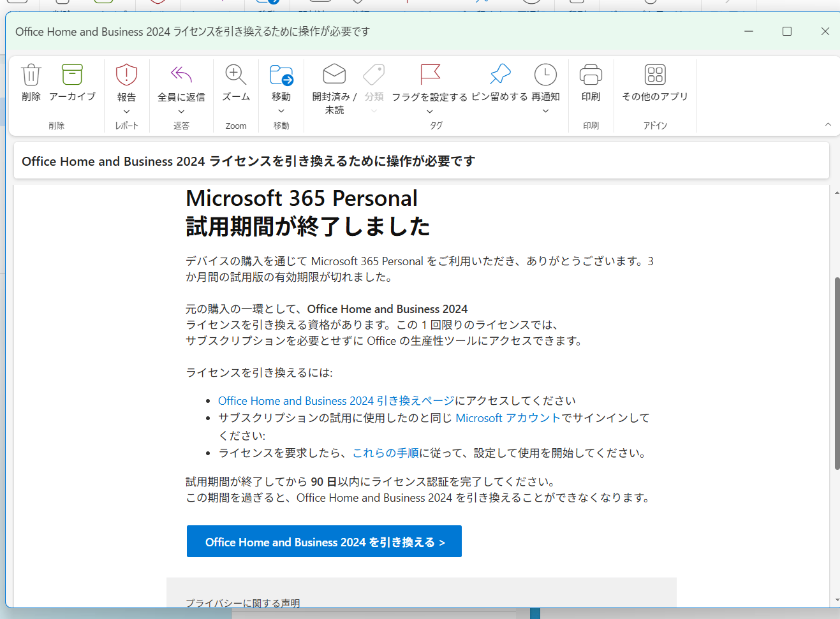This screenshot has height=619, width=840.
Task: Open プライバシーに関する声明 link
Action: [242, 602]
